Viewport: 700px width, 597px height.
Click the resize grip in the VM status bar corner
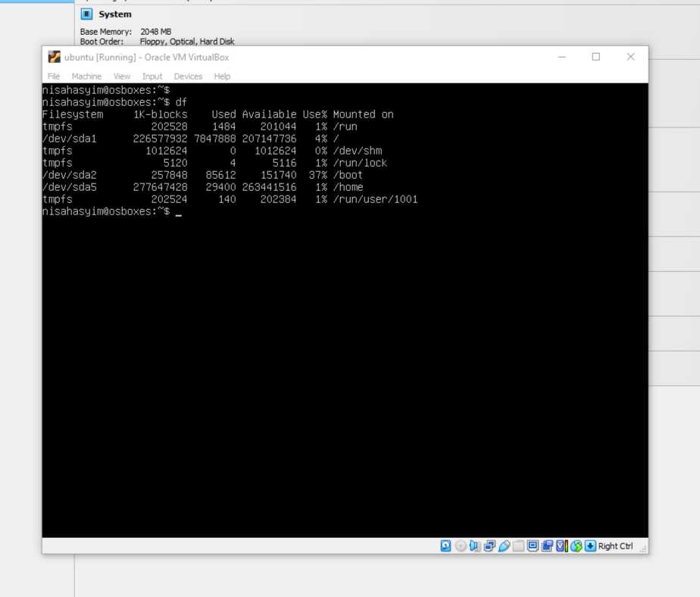click(x=643, y=549)
